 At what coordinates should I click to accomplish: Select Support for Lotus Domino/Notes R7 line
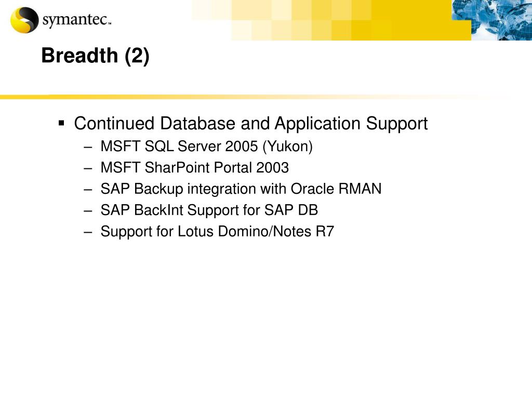pos(218,232)
